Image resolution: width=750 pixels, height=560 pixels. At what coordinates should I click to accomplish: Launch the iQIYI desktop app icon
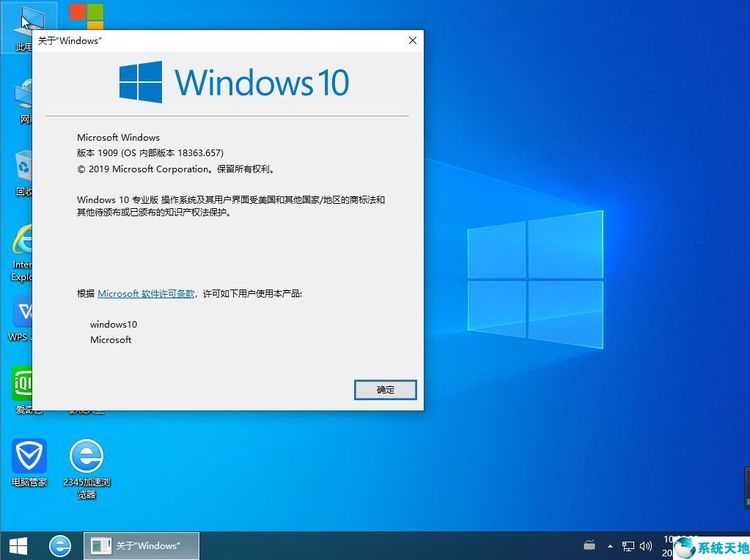pos(22,384)
